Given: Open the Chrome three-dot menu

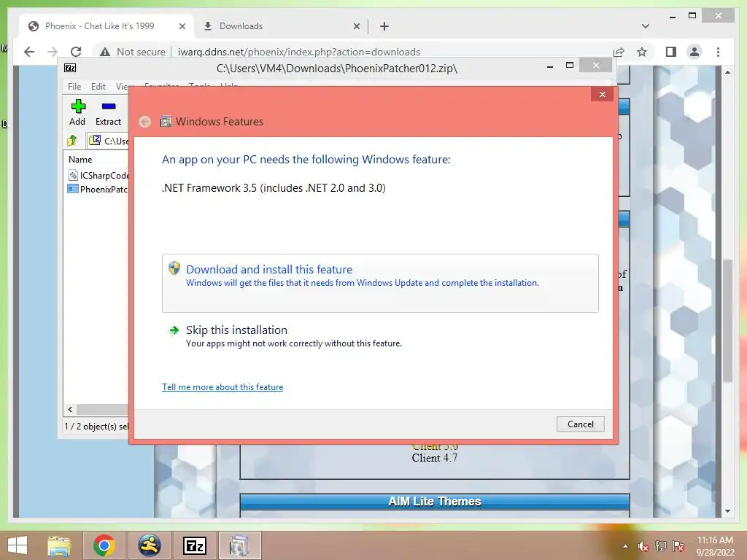Looking at the screenshot, I should (x=718, y=52).
